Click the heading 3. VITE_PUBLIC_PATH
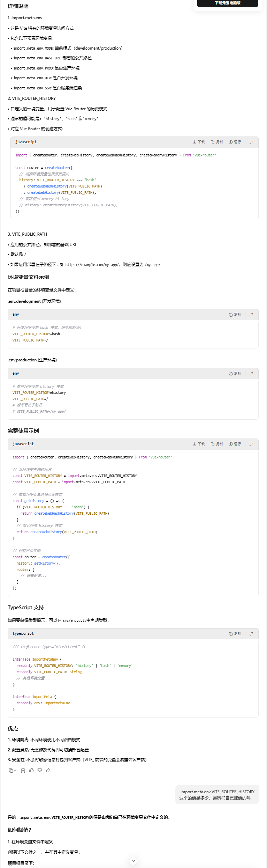The height and width of the screenshot is (868, 267). click(27, 234)
